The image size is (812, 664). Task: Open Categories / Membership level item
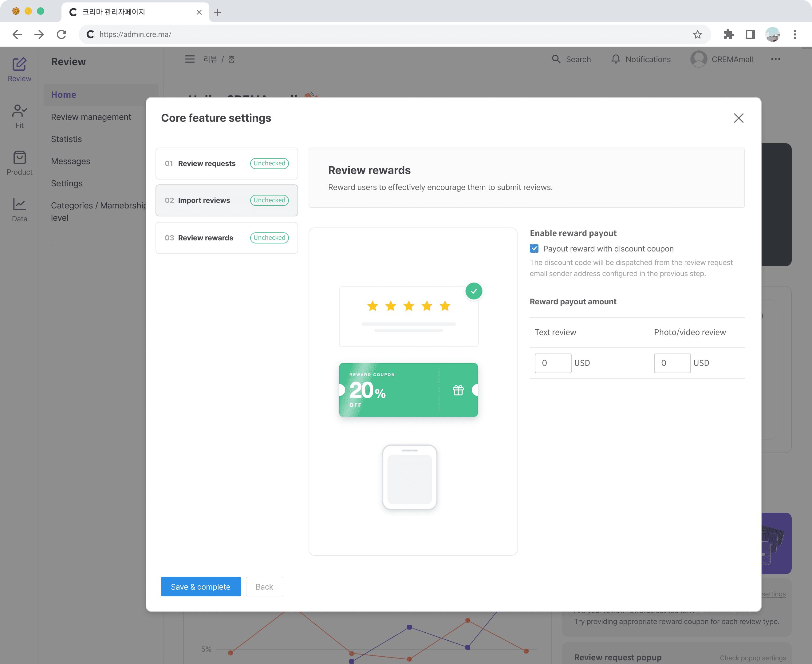(x=98, y=211)
